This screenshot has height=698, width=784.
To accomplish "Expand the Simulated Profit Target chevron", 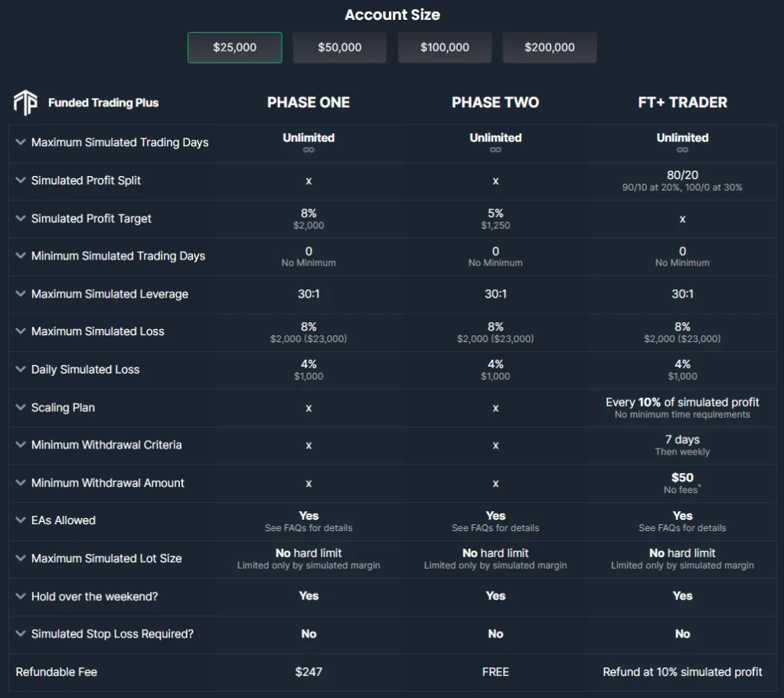I will pos(21,218).
